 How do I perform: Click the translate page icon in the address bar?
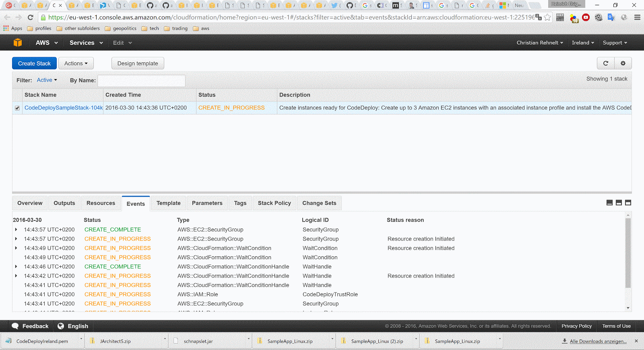pos(538,17)
